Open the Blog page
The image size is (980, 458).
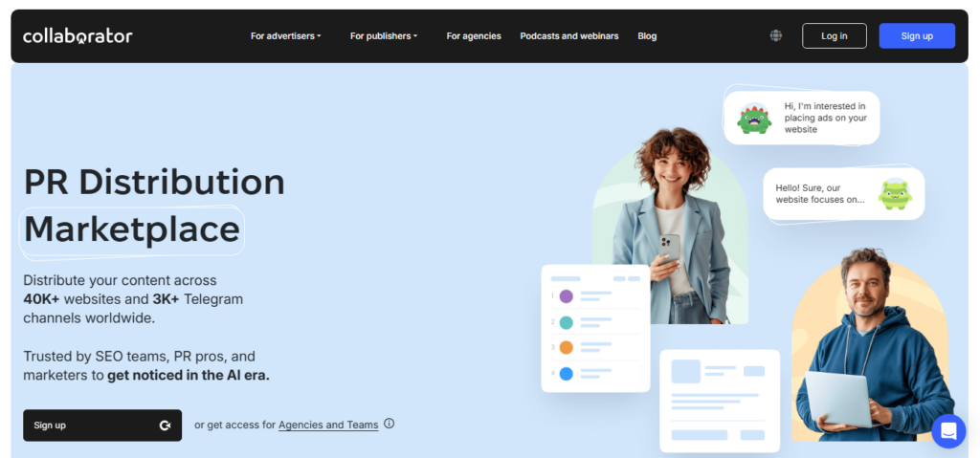pos(647,36)
